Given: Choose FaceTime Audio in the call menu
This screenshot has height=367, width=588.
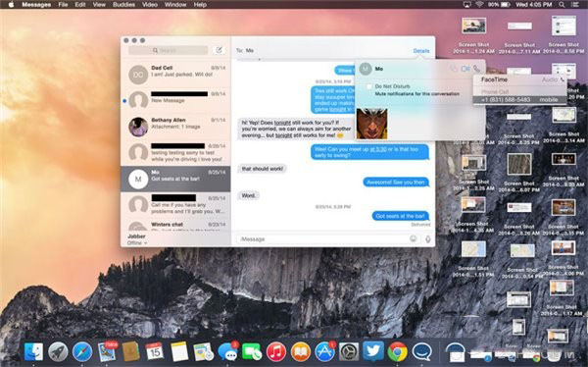Looking at the screenshot, I should pyautogui.click(x=519, y=79).
